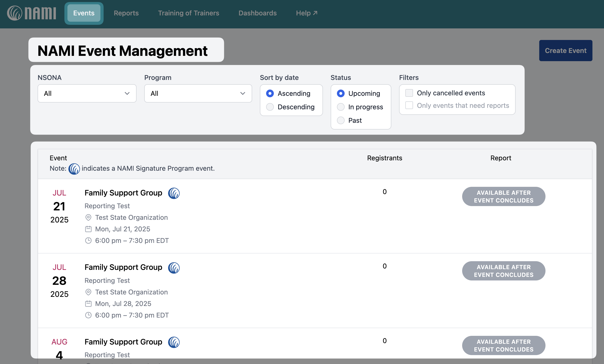Select Upcoming status
The image size is (604, 364).
(341, 93)
